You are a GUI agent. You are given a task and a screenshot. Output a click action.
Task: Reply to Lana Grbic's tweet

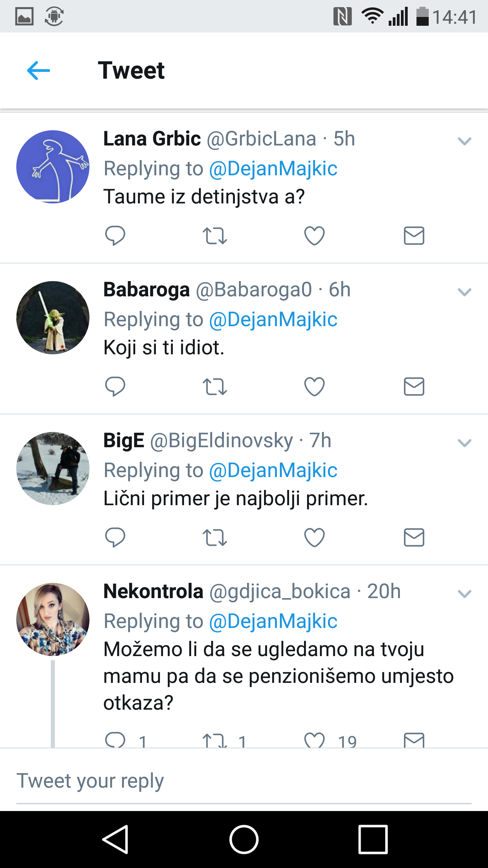pyautogui.click(x=115, y=235)
